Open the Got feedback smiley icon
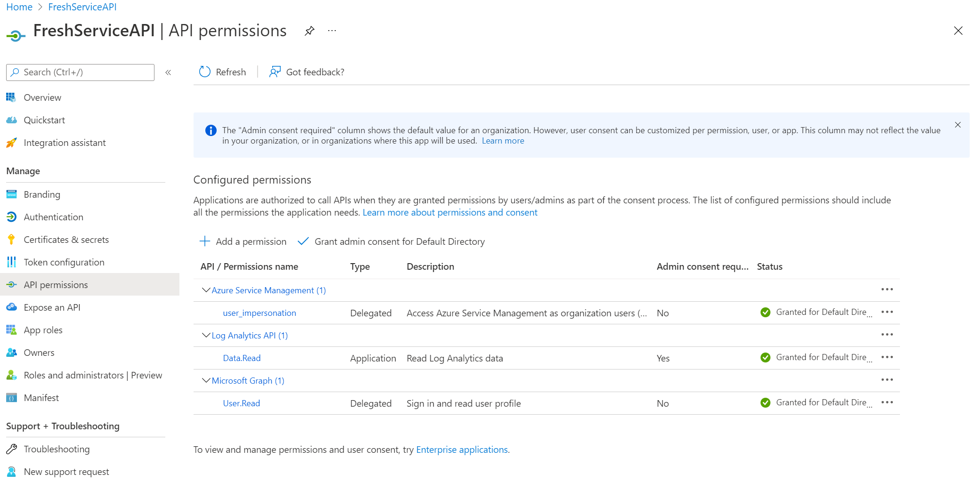The image size is (980, 482). (275, 72)
